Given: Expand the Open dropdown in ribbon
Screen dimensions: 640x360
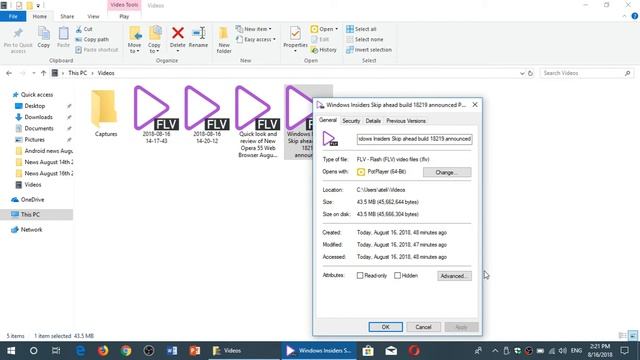Looking at the screenshot, I should pyautogui.click(x=324, y=29).
